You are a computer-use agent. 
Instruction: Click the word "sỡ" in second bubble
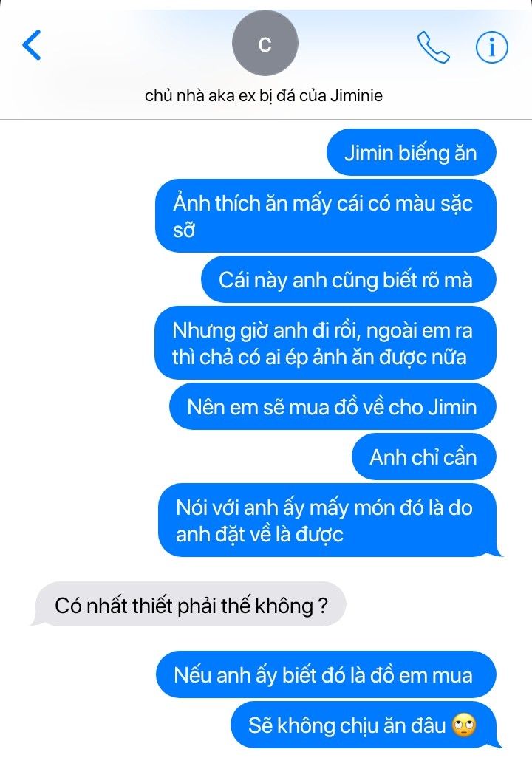tap(184, 230)
